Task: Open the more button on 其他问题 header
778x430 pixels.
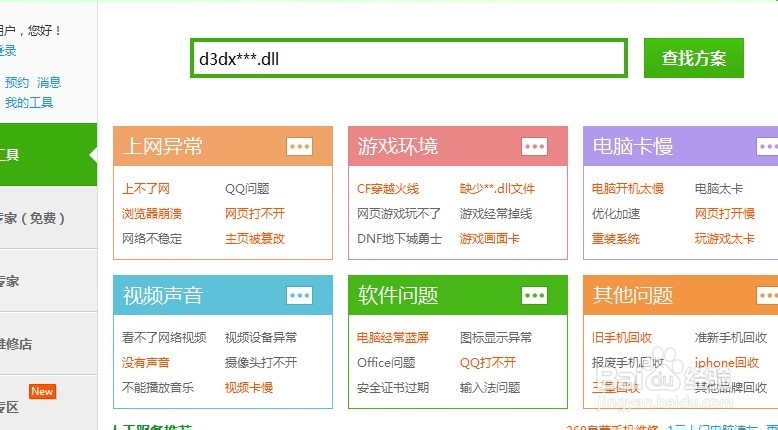Action: 767,296
